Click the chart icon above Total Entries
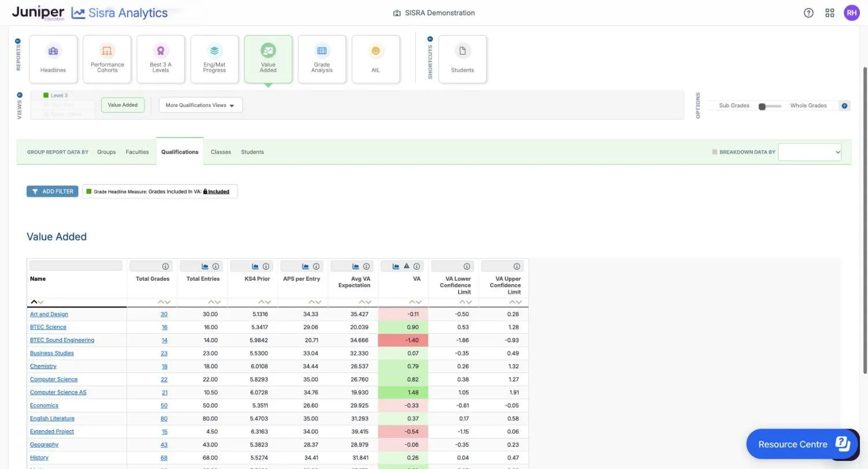Viewport: 868px width, 469px height. tap(204, 266)
